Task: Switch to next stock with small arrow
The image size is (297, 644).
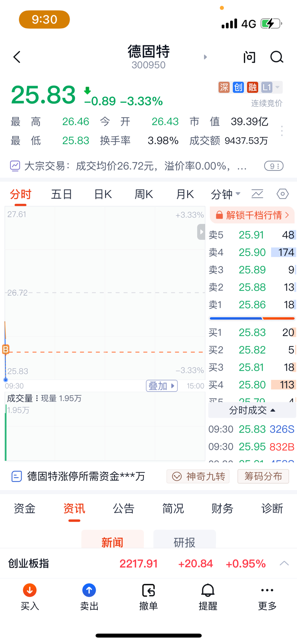Action: pos(205,57)
